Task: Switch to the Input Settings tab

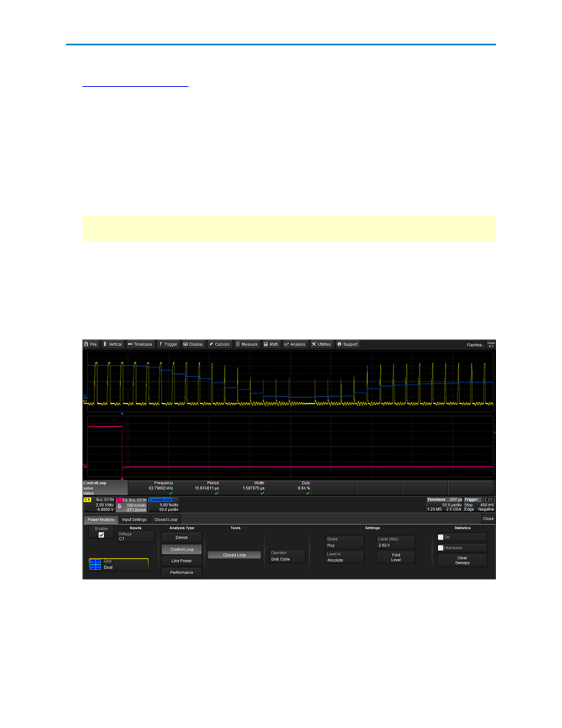Action: [134, 519]
